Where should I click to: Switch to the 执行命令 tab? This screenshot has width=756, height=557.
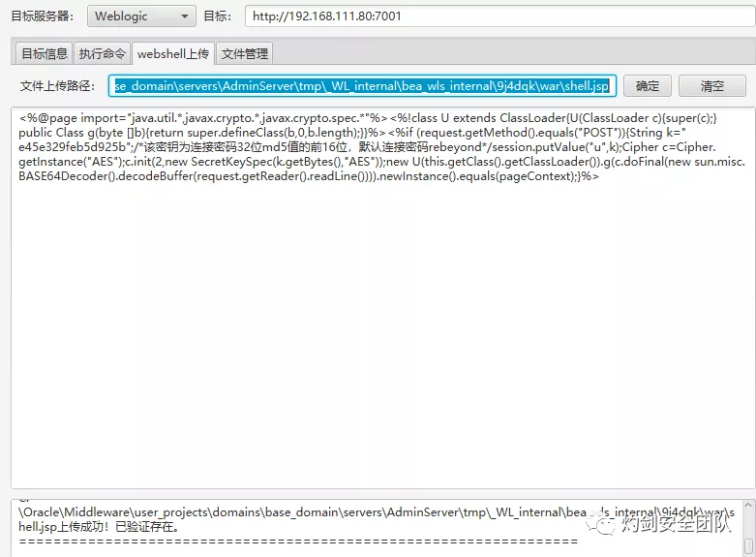pos(102,53)
